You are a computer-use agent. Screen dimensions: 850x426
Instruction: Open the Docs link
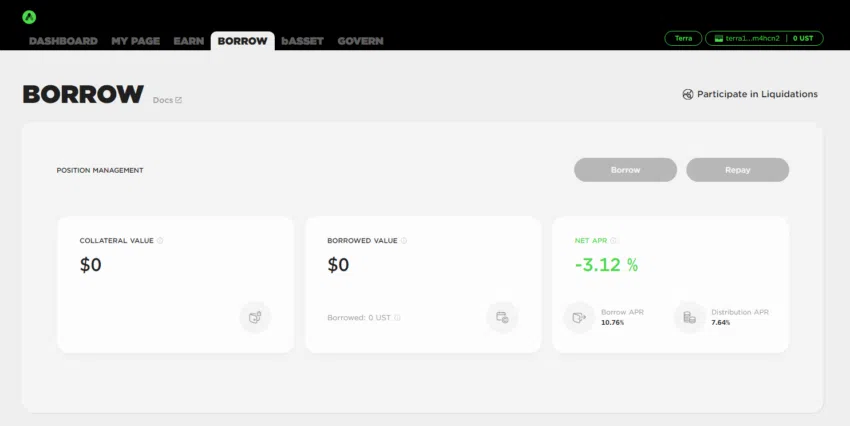point(167,100)
